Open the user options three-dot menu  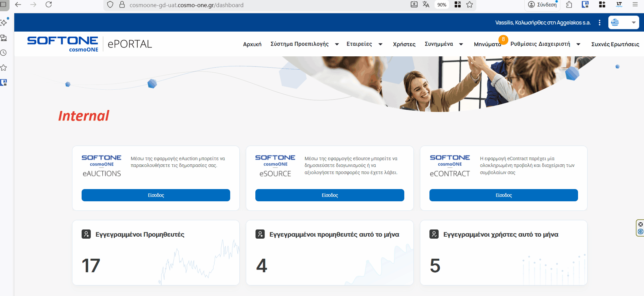point(599,22)
